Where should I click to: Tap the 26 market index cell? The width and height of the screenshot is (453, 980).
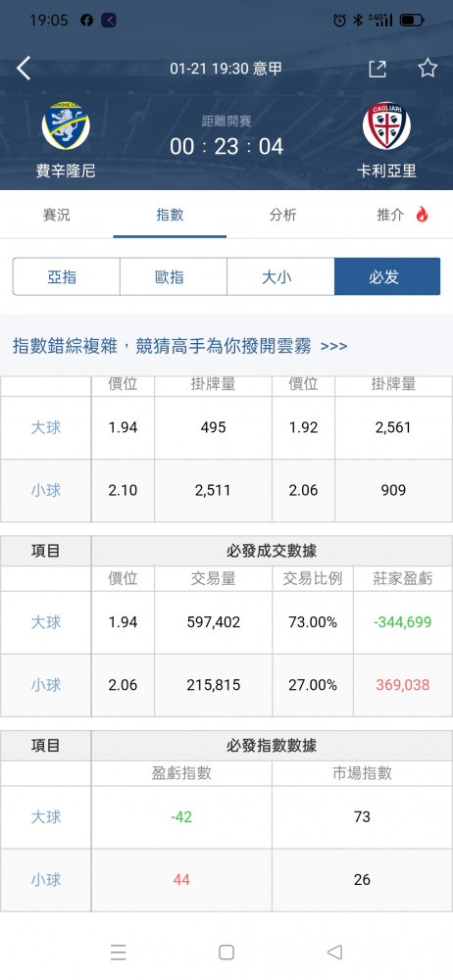coord(362,879)
